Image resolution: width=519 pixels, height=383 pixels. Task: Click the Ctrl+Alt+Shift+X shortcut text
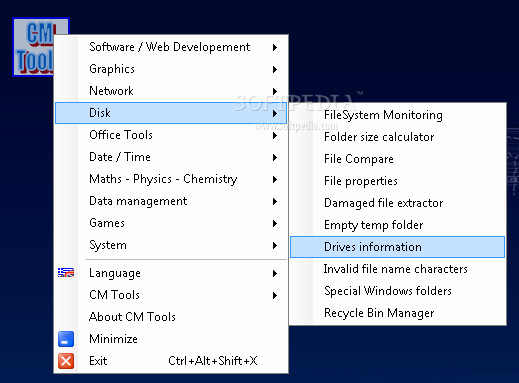pyautogui.click(x=213, y=361)
